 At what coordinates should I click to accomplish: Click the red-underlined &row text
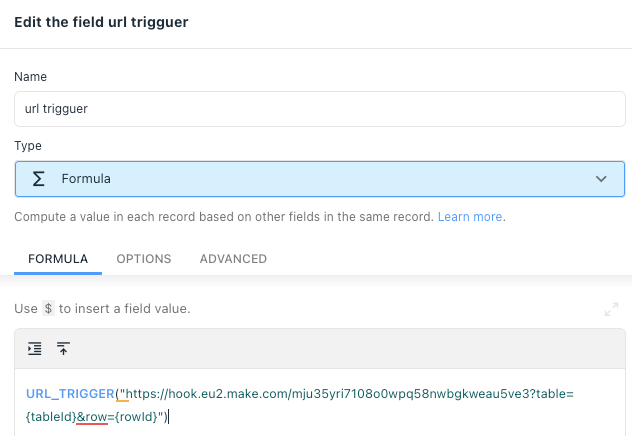tap(92, 417)
